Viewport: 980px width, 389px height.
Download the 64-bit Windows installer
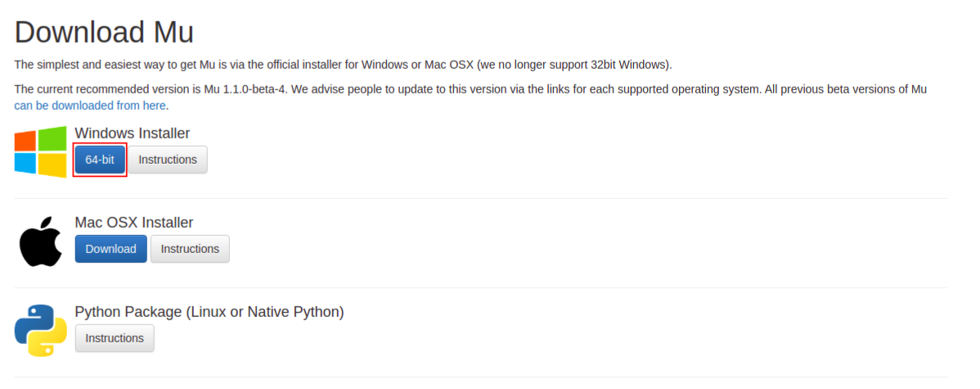(x=100, y=160)
